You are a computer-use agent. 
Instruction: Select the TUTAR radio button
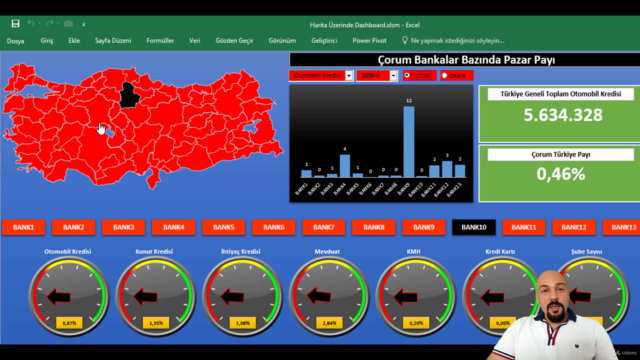(x=407, y=76)
